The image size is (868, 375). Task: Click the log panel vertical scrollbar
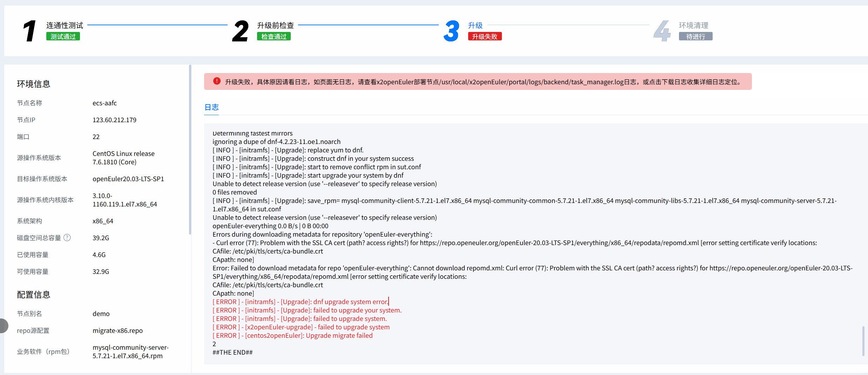[863, 341]
